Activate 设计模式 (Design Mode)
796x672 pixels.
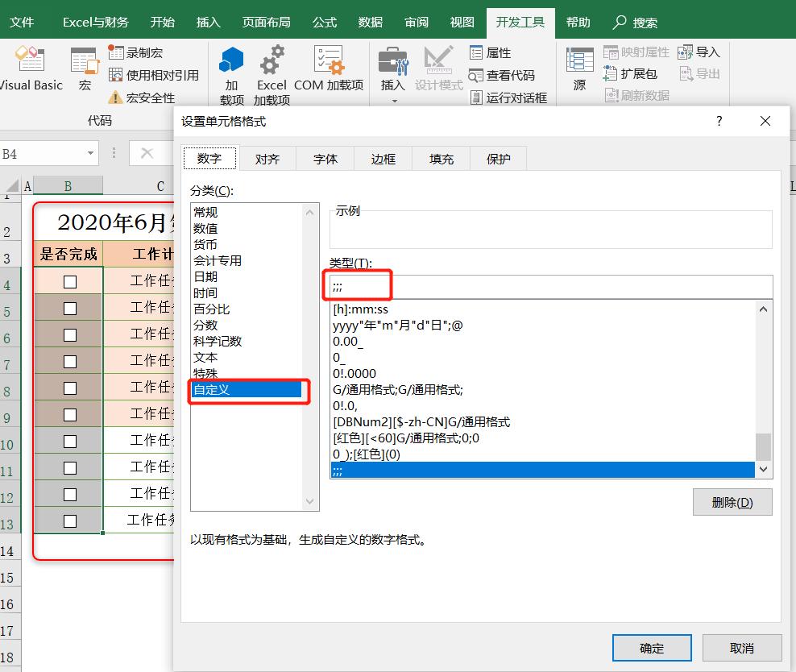pyautogui.click(x=437, y=68)
